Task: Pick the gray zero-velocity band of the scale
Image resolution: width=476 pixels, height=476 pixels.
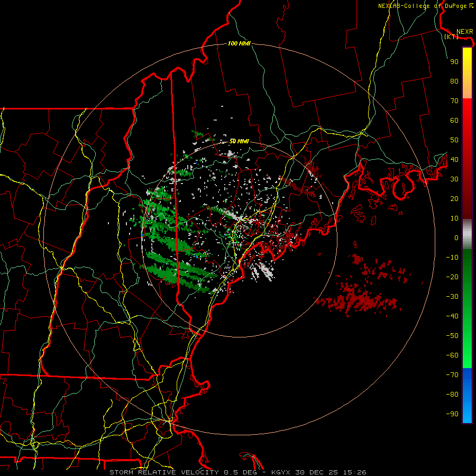Action: point(467,234)
